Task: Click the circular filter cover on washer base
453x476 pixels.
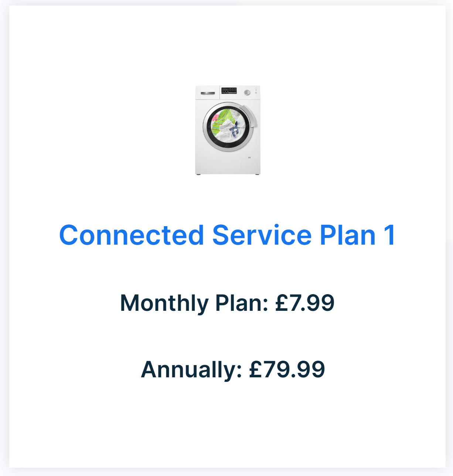Action: coord(248,164)
